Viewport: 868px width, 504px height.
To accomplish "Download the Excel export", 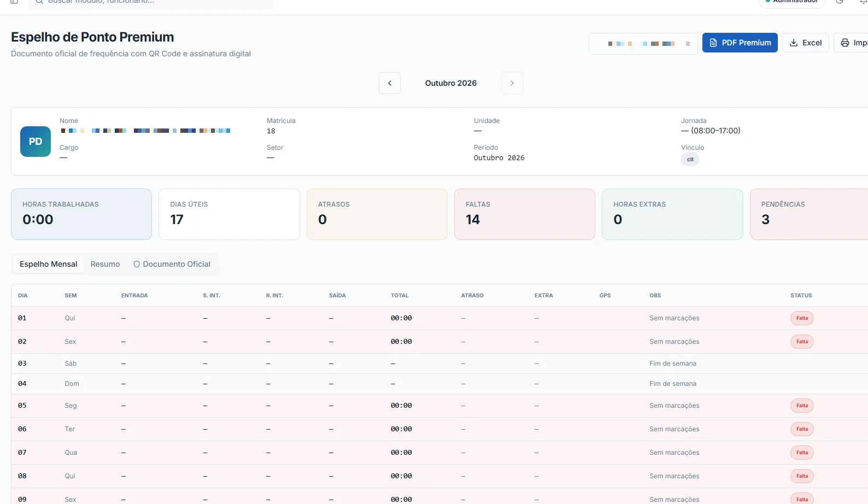I will click(x=806, y=43).
